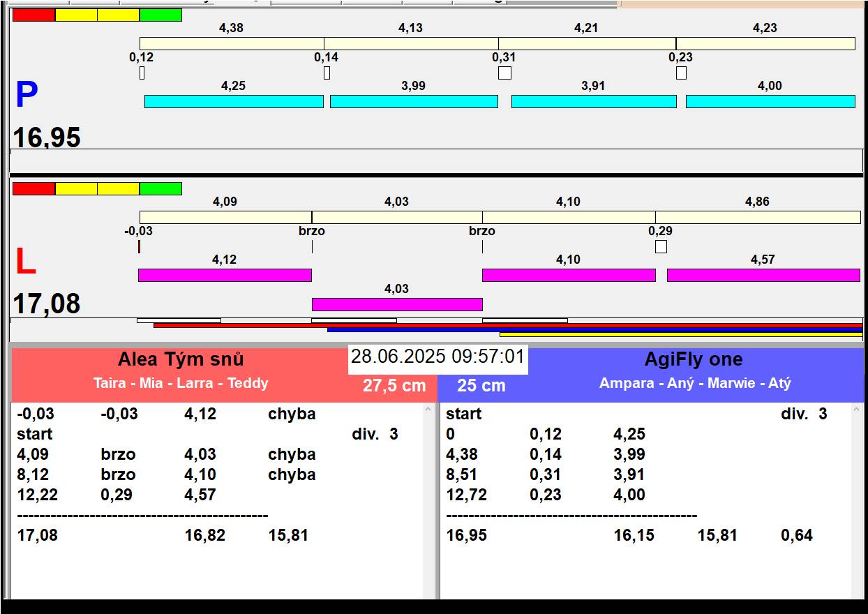The width and height of the screenshot is (868, 614).
Task: Click 'div. 3' in the AgiFly one panel
Action: [x=804, y=414]
